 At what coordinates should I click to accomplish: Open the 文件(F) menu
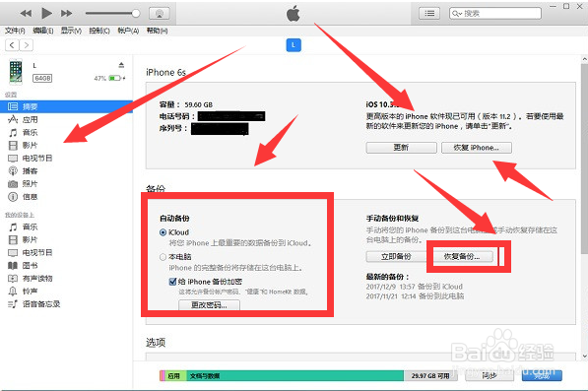coord(15,31)
